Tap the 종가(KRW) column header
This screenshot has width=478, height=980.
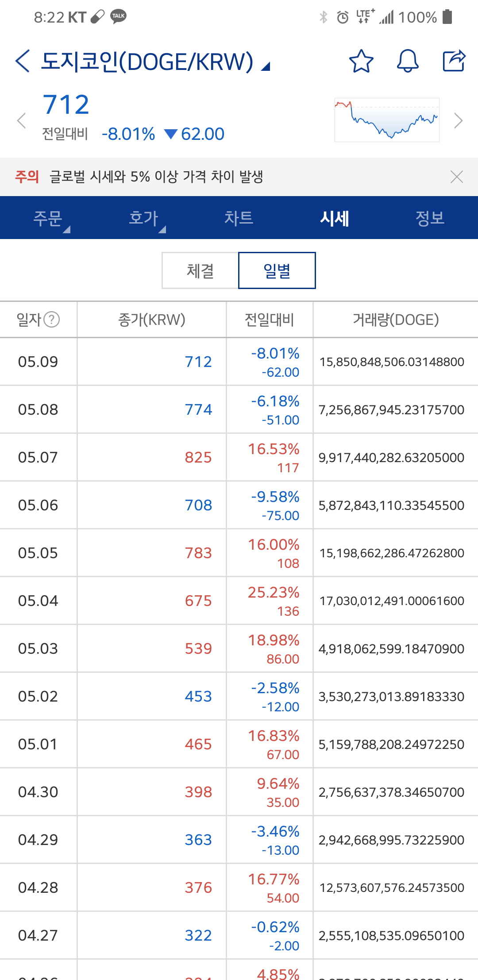[152, 319]
